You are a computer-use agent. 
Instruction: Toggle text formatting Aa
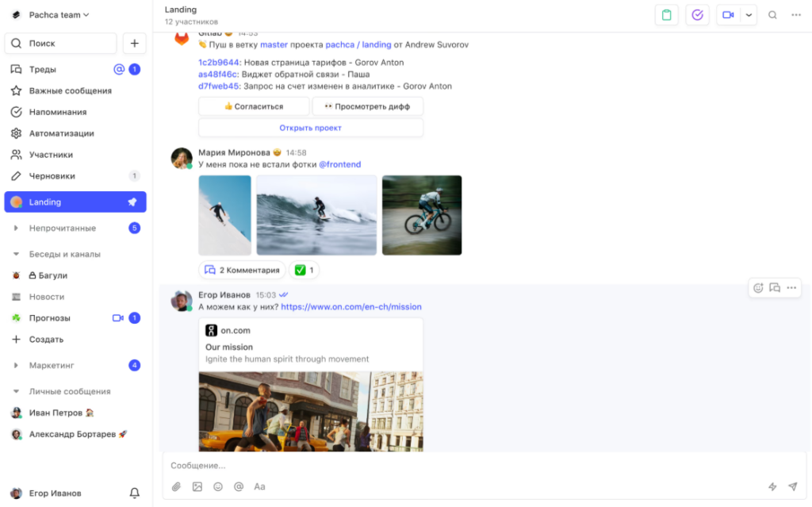click(259, 487)
